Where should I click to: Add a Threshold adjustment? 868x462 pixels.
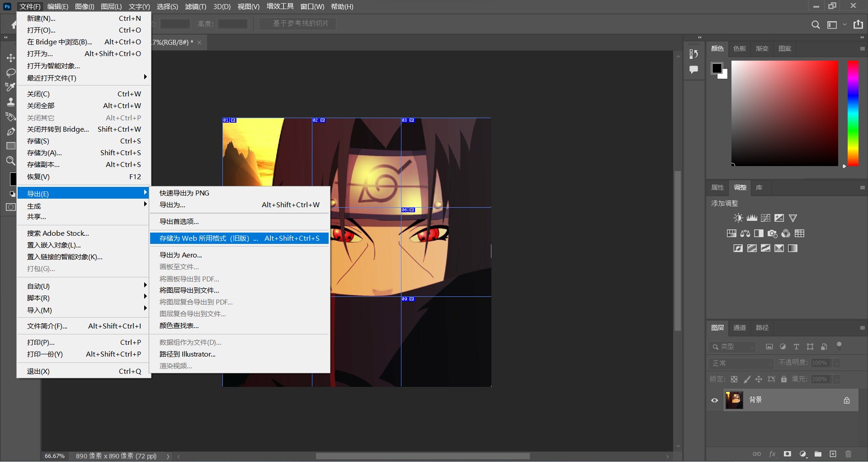point(765,248)
